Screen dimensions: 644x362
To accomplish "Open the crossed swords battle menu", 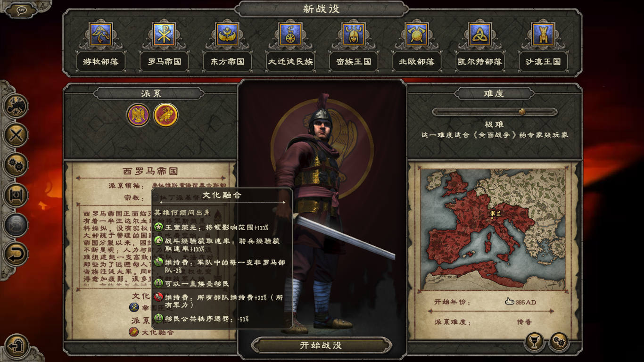I will (17, 135).
